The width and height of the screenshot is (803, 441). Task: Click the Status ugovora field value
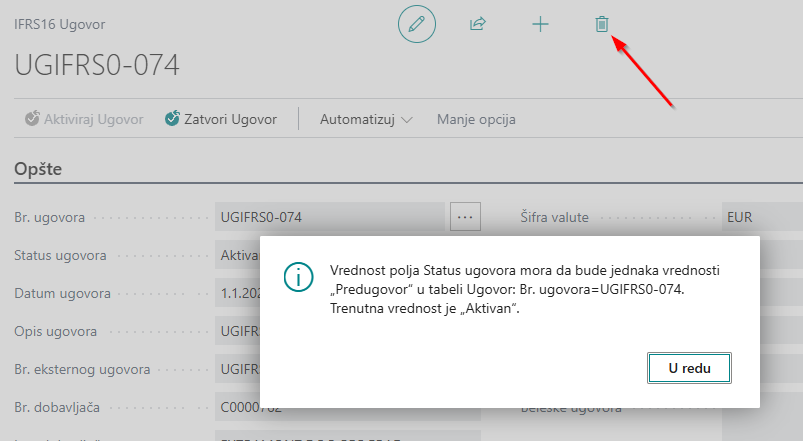pos(238,255)
